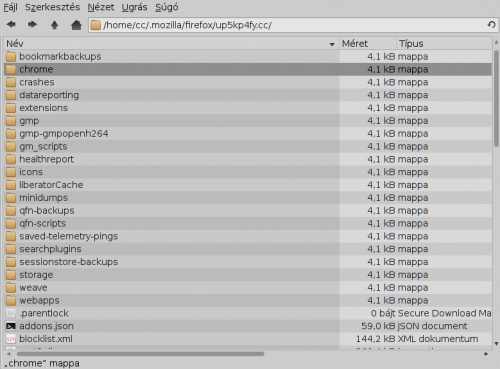Click the 144,2 kB size of blocklist.xml
Image resolution: width=500 pixels, height=369 pixels.
[x=375, y=339]
